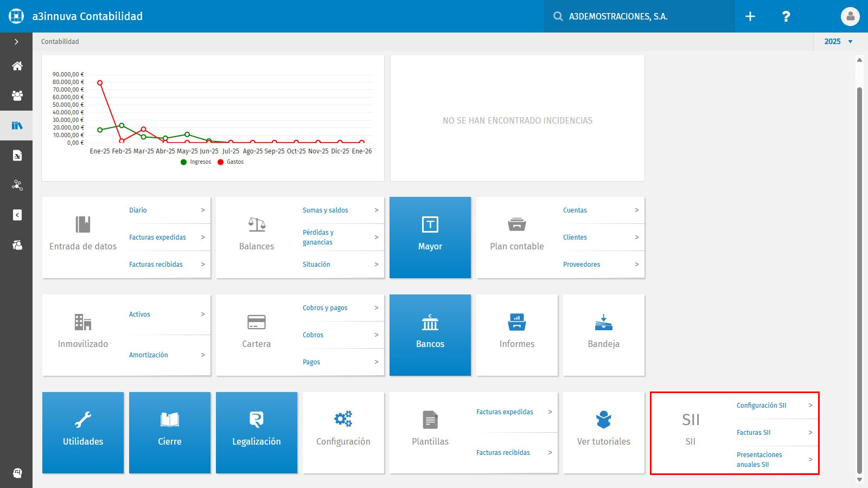Open the Mayor ledger tile
868x488 pixels.
(430, 237)
